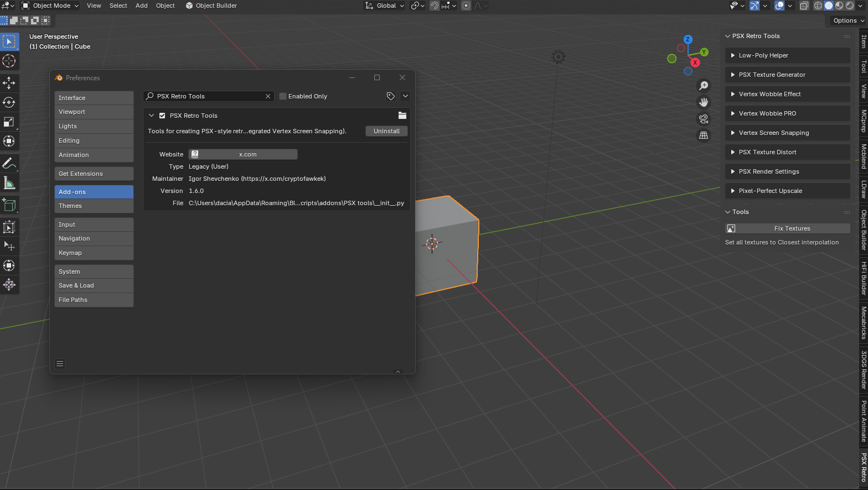The image size is (868, 490).
Task: Toggle proportional editing button
Action: pyautogui.click(x=466, y=6)
